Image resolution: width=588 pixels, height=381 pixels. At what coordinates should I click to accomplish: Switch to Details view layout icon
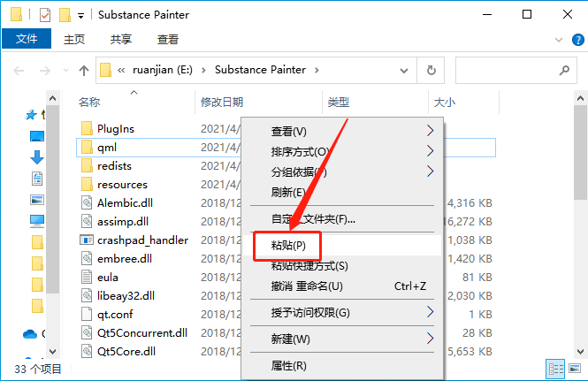click(x=555, y=369)
